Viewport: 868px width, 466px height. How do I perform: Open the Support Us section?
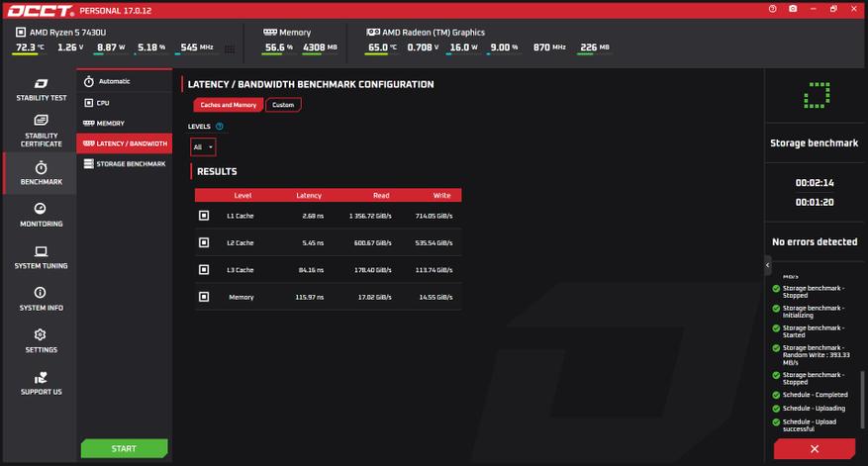(x=41, y=384)
